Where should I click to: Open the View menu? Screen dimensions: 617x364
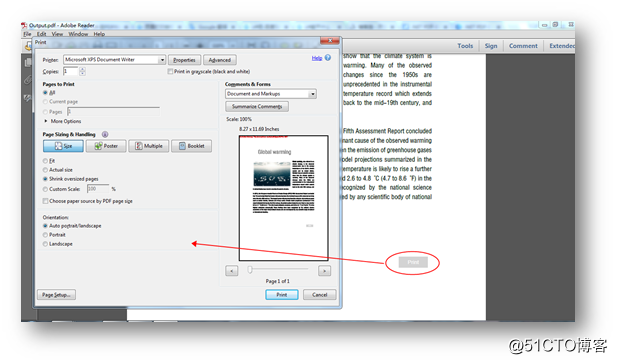coord(57,34)
